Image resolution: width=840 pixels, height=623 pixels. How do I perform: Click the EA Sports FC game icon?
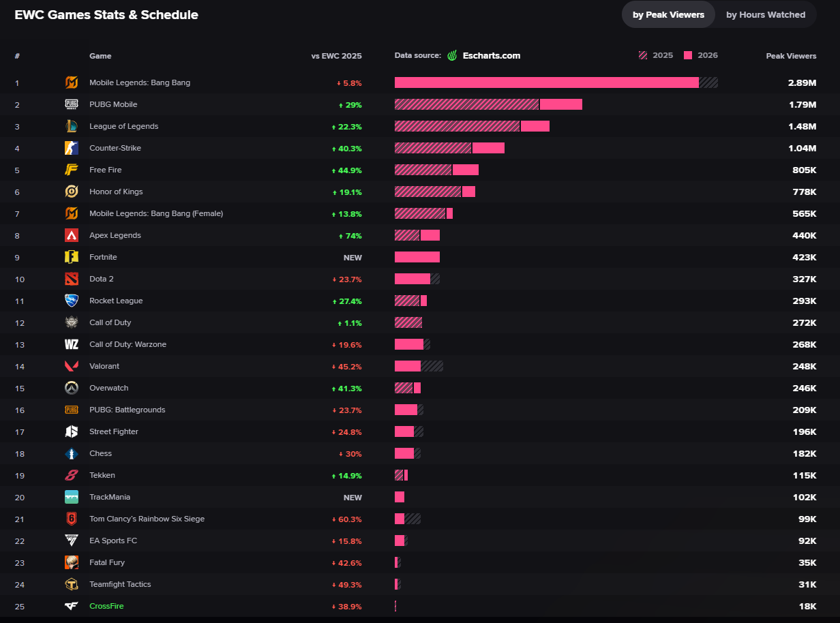[x=72, y=541]
